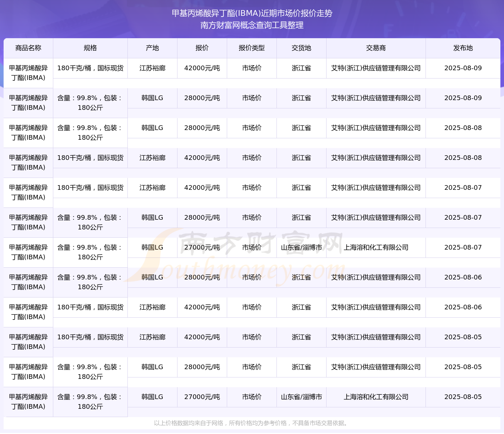Click 山东省/淄博市 in the 2025-08-07 row
Viewport: 504px width, 434px height.
[x=301, y=247]
